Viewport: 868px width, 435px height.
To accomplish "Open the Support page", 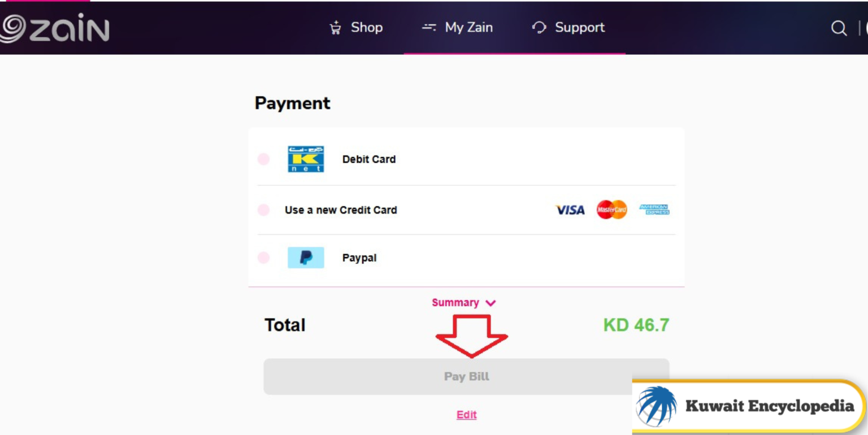I will pos(579,27).
